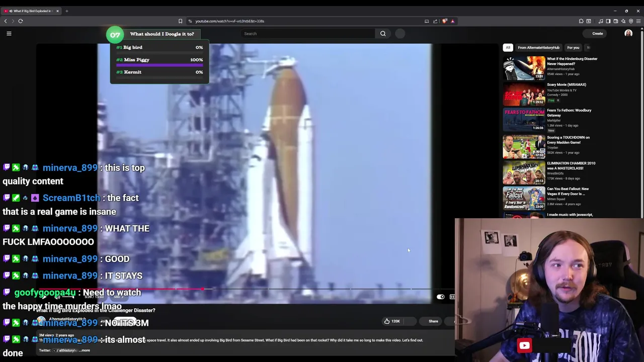The image size is (644, 362).
Task: Open 'ELIMINATION CHAMBER 2010 was a MASTERCLASS!' thumbnail
Action: 524,172
